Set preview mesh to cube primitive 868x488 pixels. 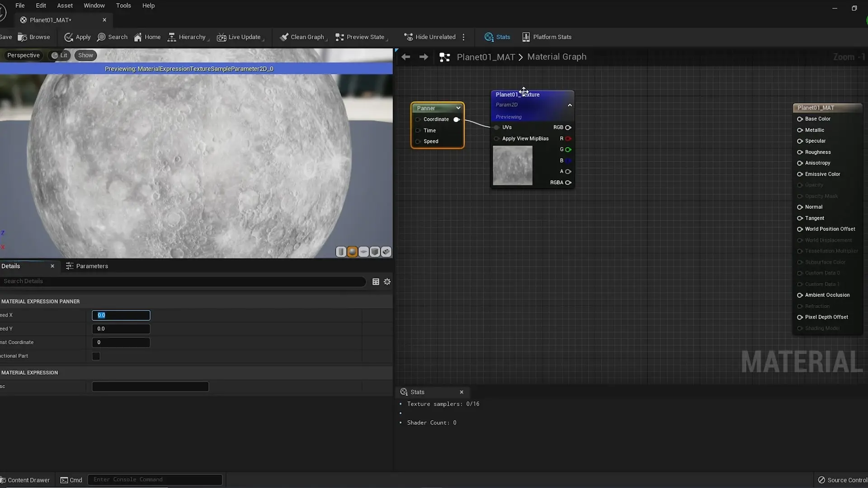[x=375, y=252]
